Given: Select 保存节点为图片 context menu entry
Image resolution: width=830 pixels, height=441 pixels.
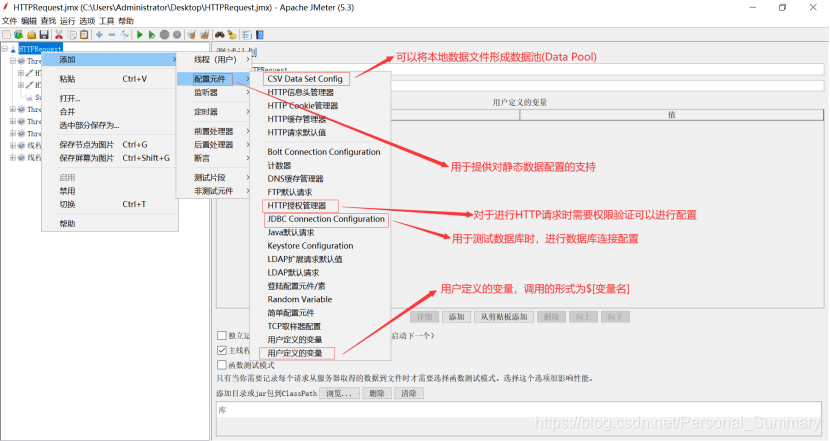Looking at the screenshot, I should [x=110, y=145].
